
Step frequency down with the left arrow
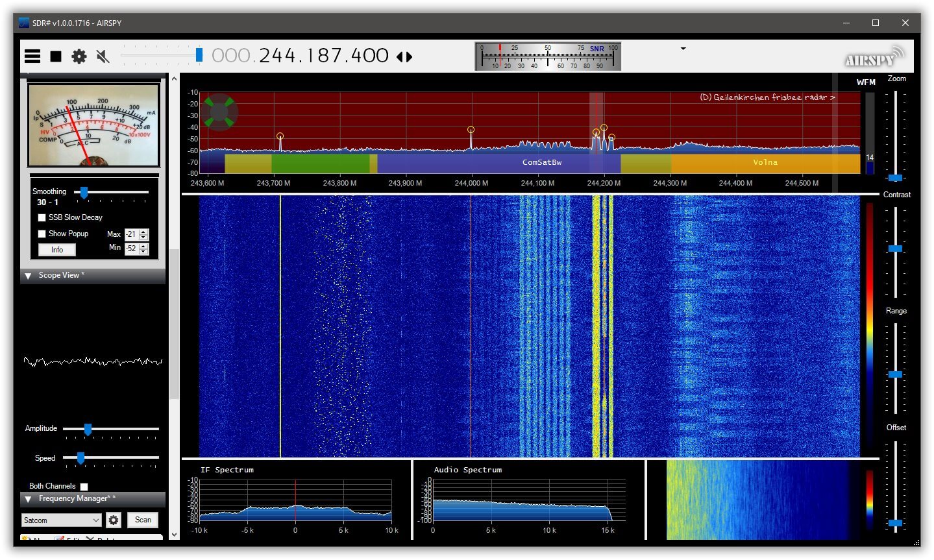click(400, 56)
